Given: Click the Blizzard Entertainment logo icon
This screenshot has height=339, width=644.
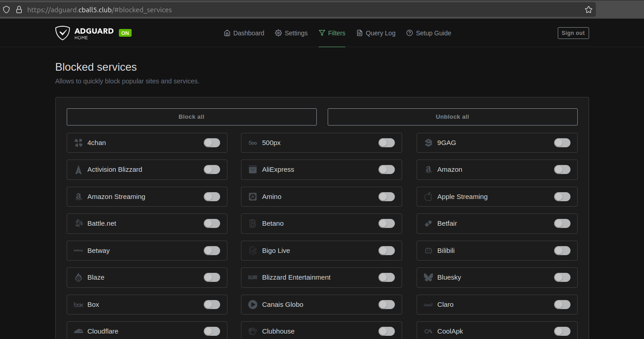Looking at the screenshot, I should (x=253, y=277).
